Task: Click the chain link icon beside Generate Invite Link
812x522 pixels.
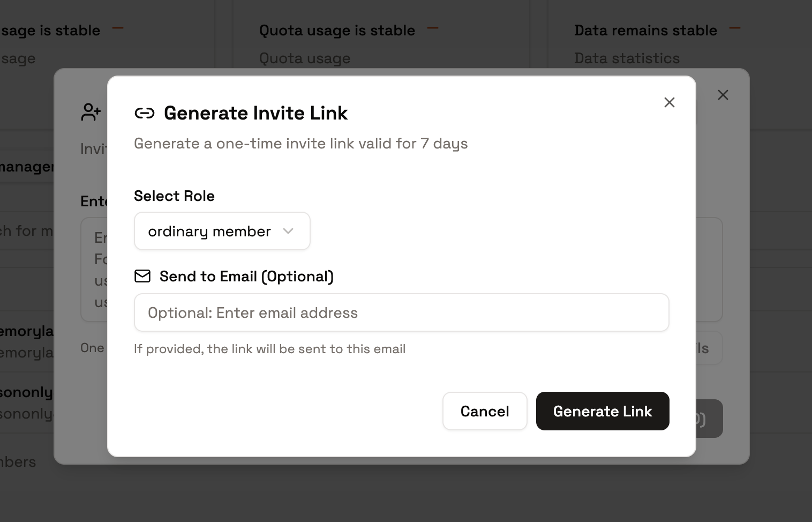Action: pyautogui.click(x=145, y=113)
